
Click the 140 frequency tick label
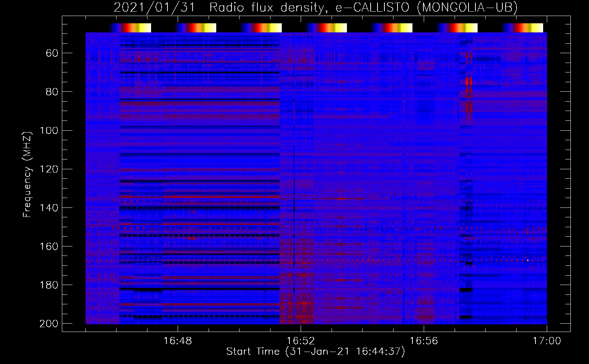(49, 208)
